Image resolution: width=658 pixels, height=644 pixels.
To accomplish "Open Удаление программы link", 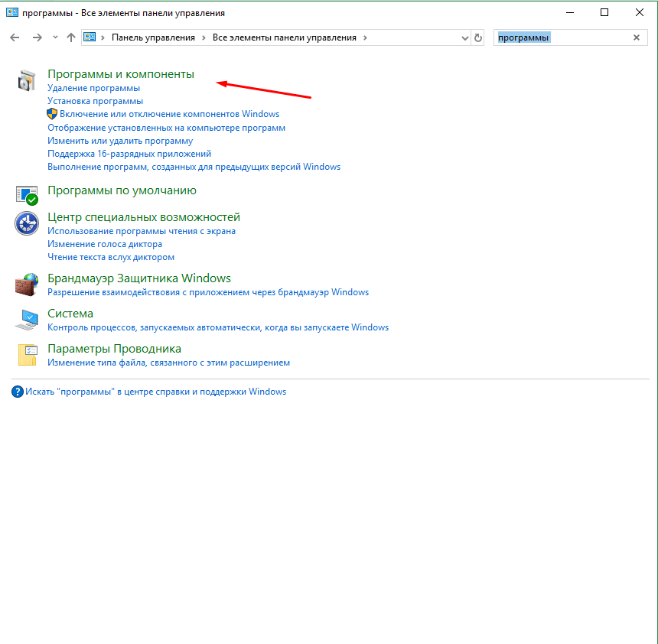I will point(93,88).
